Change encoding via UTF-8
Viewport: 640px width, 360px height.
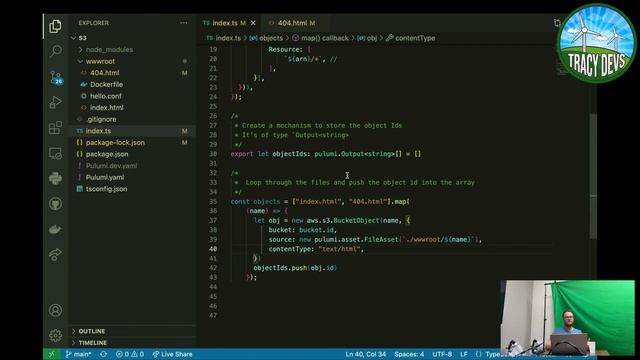click(x=442, y=354)
